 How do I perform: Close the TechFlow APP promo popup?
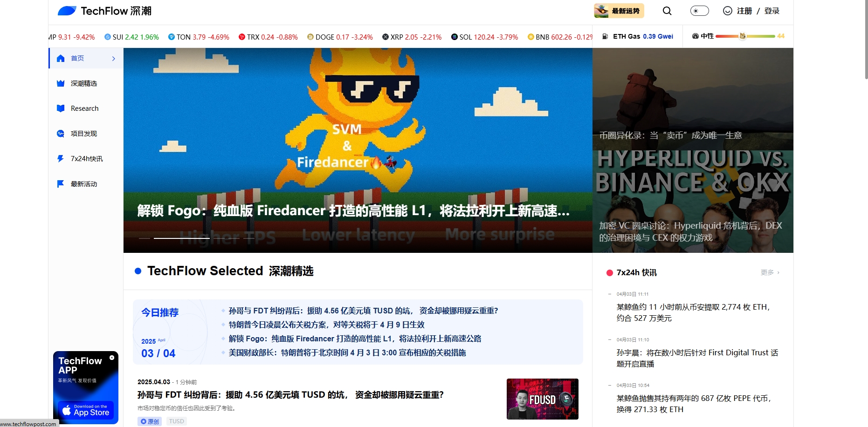pyautogui.click(x=112, y=358)
